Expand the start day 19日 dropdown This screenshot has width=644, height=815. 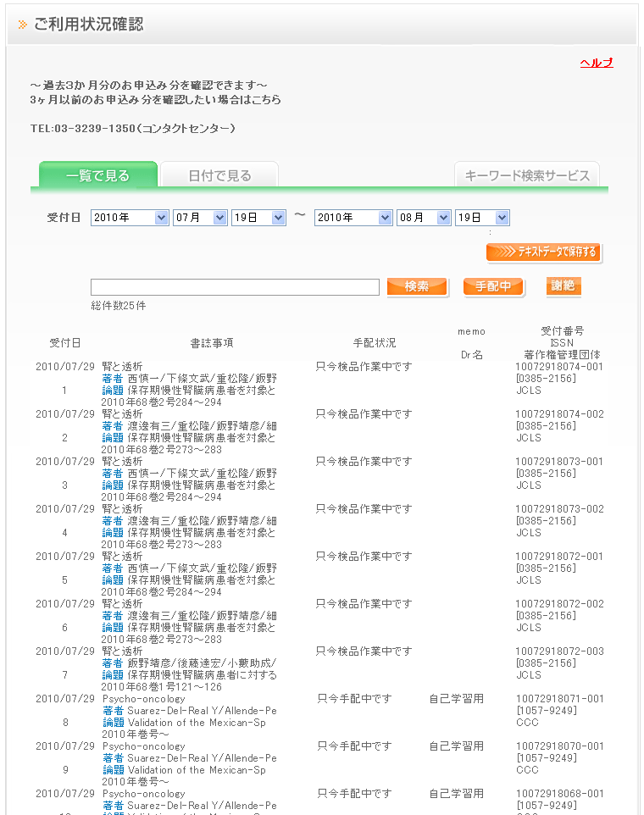click(259, 218)
